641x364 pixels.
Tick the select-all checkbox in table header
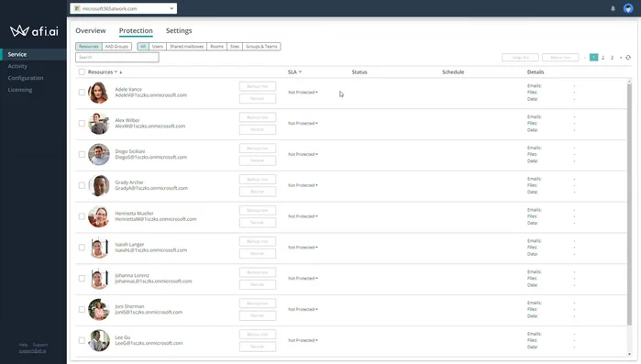(x=82, y=72)
